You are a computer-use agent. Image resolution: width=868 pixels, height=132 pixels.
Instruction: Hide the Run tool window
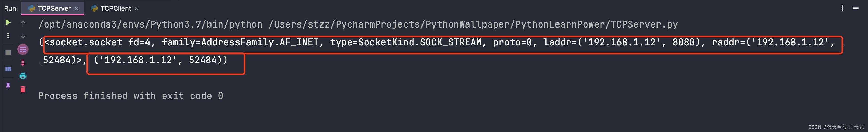pyautogui.click(x=855, y=8)
